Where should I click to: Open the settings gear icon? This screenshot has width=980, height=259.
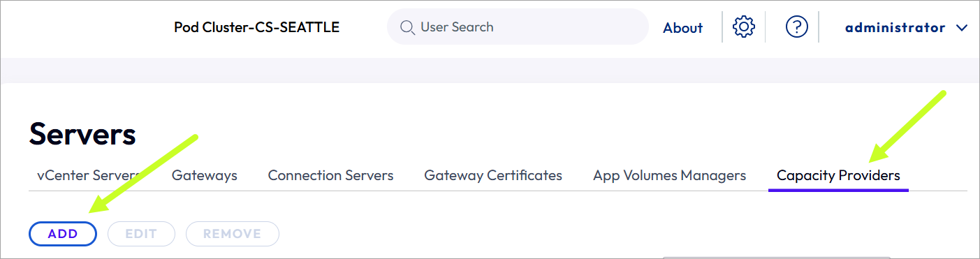(x=744, y=27)
